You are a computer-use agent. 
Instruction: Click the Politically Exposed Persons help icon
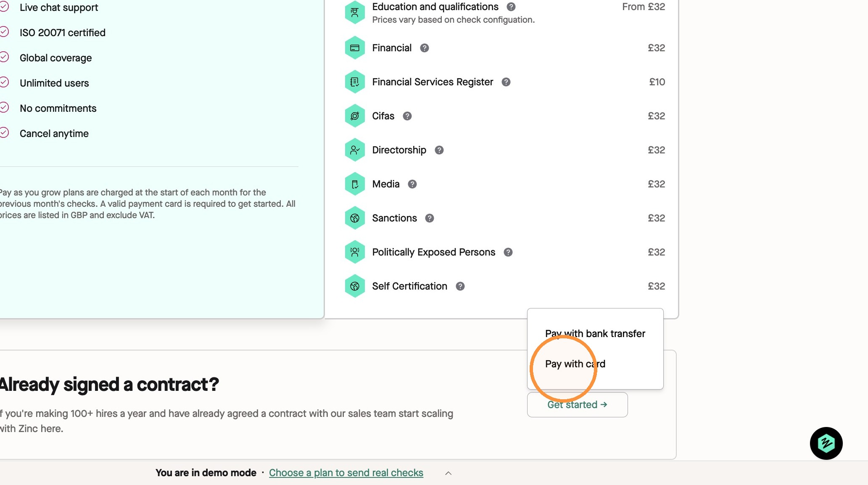508,252
